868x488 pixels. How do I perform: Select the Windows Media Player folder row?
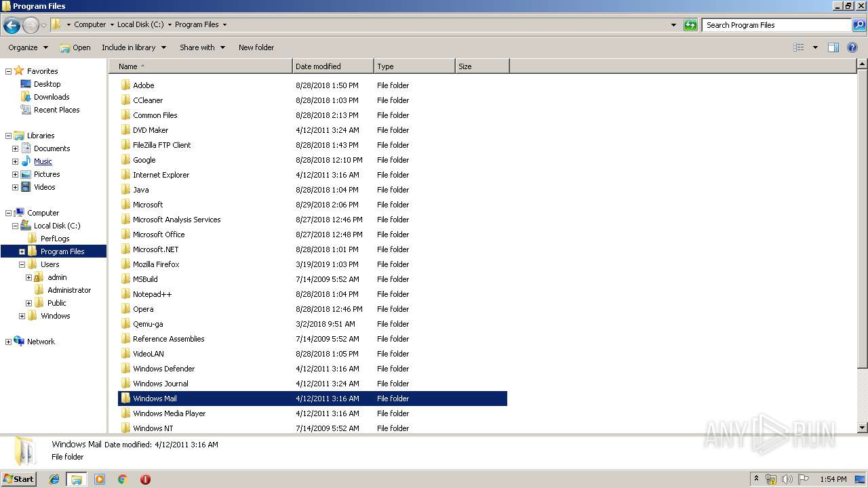[x=313, y=413]
